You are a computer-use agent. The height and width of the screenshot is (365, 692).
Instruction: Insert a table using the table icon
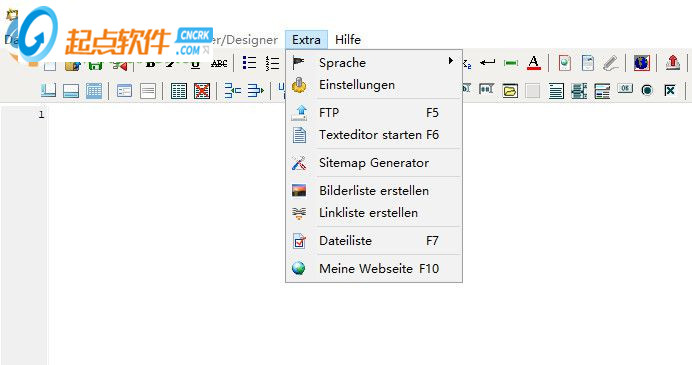(x=179, y=91)
